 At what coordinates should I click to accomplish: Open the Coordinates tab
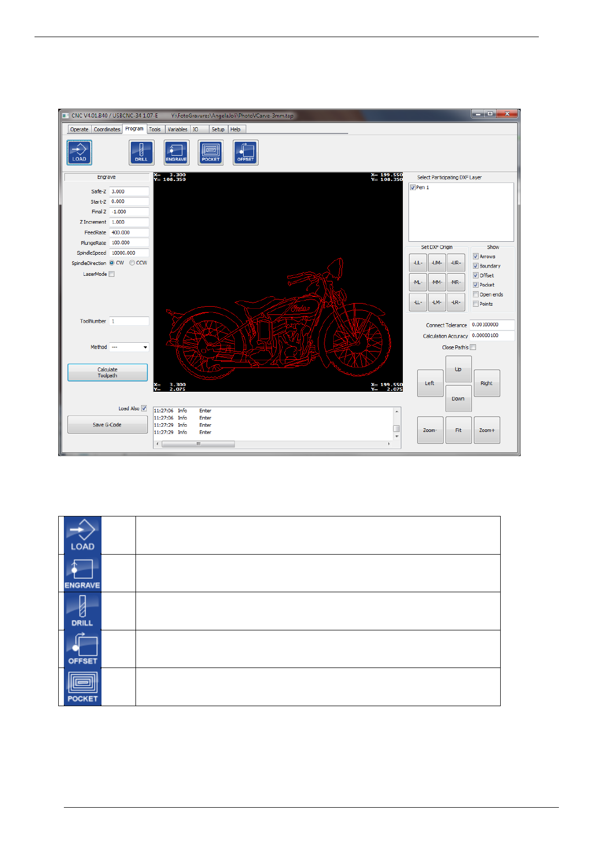click(x=107, y=129)
